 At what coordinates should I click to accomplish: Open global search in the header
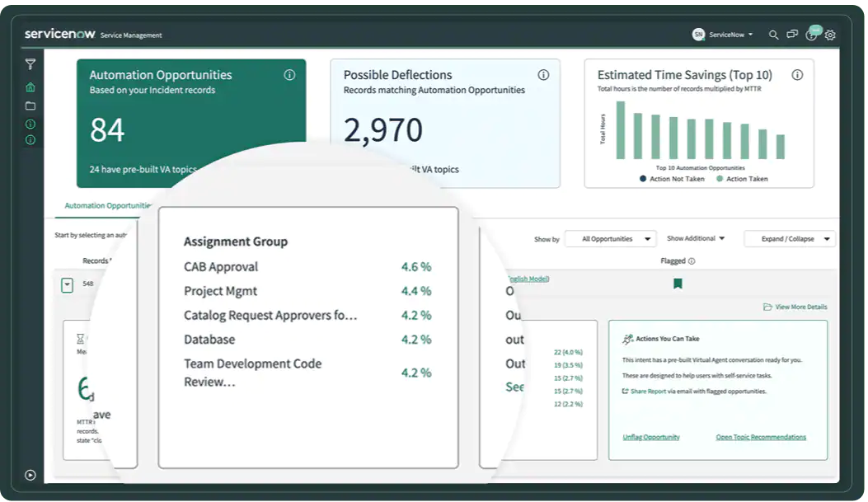coord(773,35)
